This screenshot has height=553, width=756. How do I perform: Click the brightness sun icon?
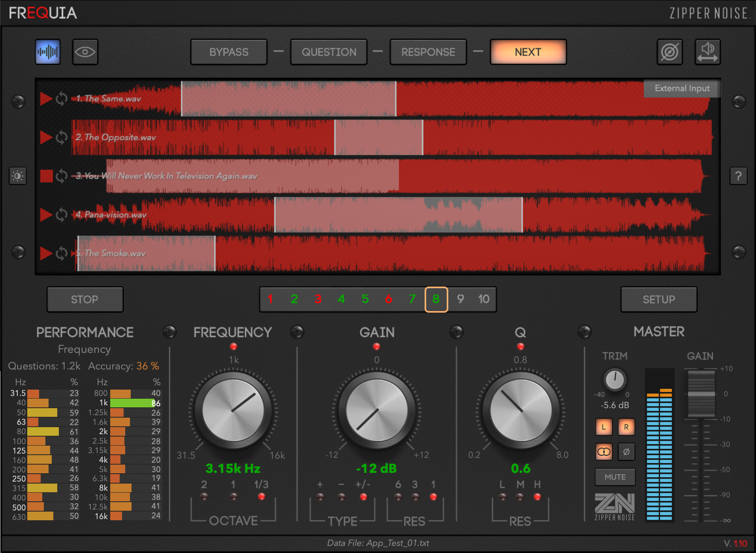pyautogui.click(x=18, y=176)
